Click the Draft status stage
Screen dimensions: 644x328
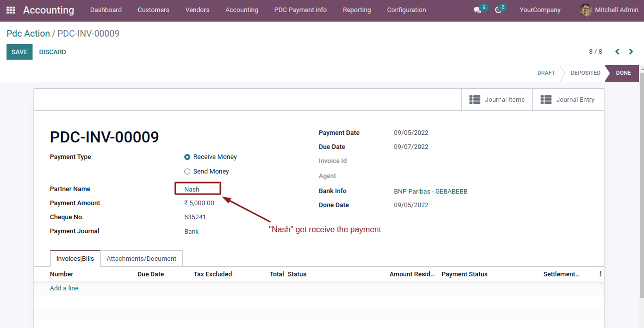click(546, 73)
